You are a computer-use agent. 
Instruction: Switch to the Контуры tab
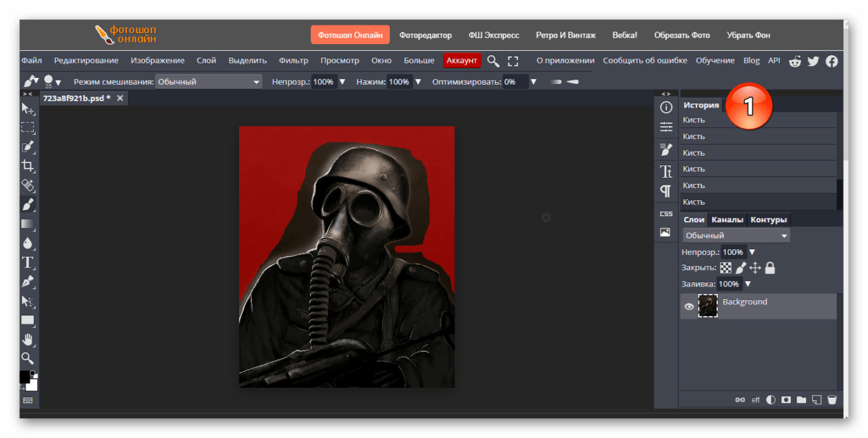click(769, 220)
